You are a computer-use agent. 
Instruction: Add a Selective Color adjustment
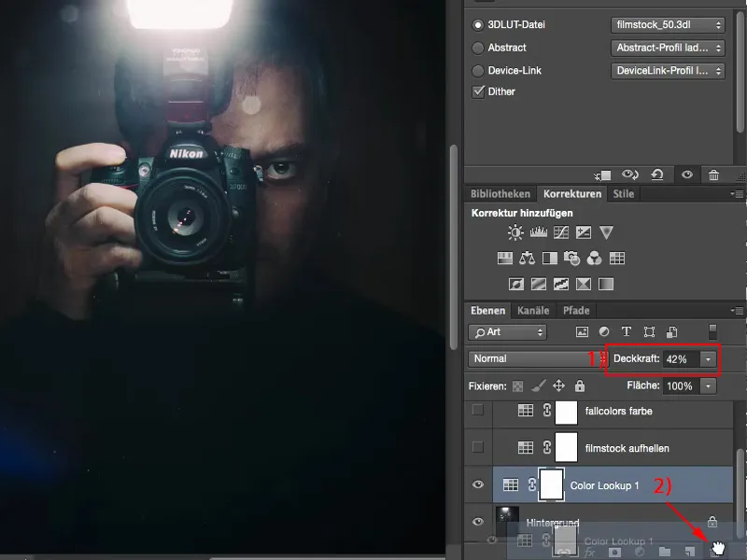pos(583,285)
